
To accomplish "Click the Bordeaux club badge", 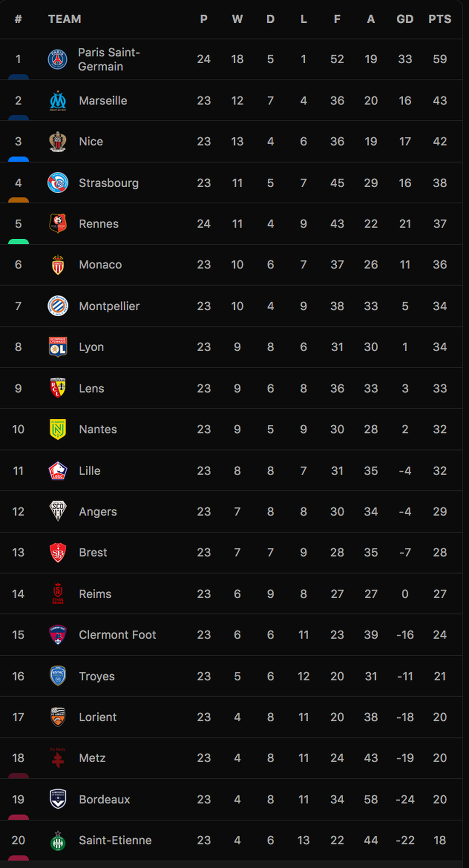I will click(x=58, y=799).
